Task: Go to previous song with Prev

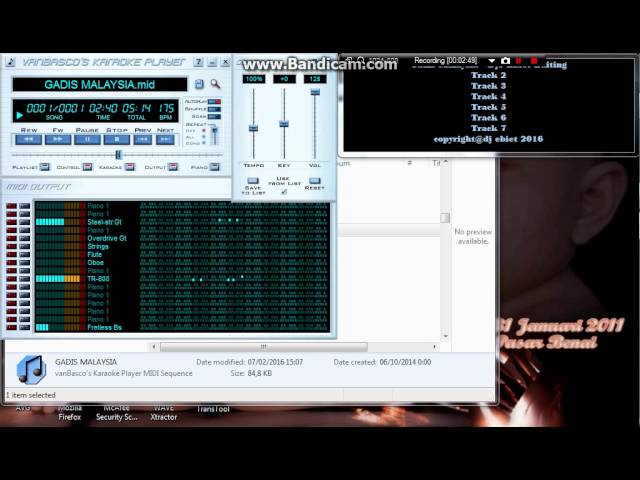Action: (x=143, y=140)
